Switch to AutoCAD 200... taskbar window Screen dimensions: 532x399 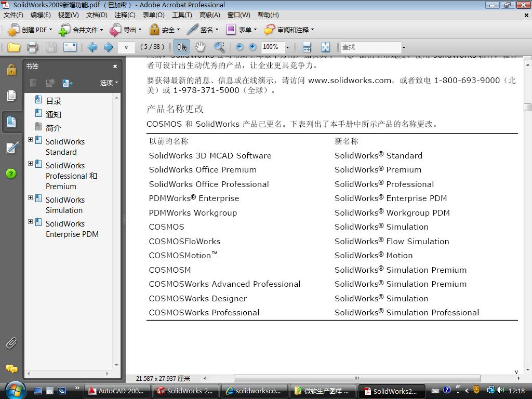click(x=117, y=391)
